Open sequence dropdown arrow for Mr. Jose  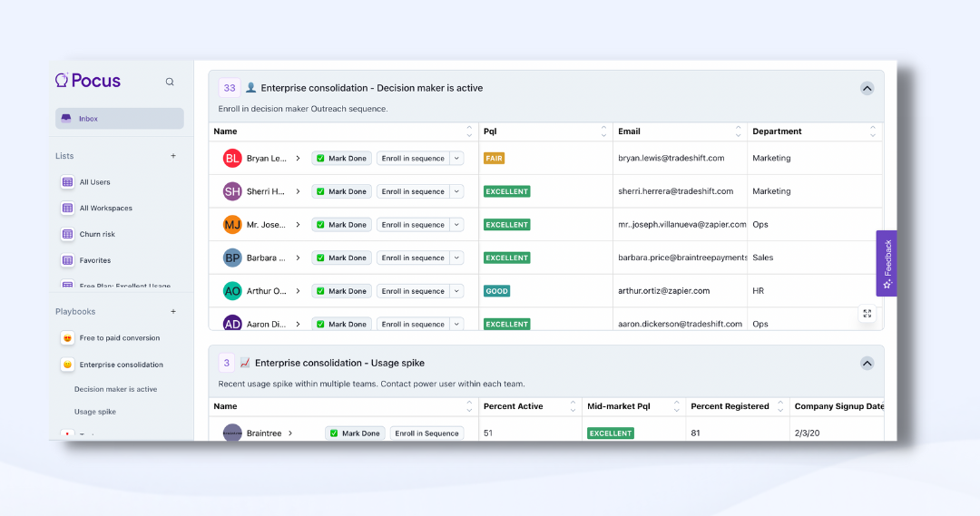pyautogui.click(x=456, y=224)
